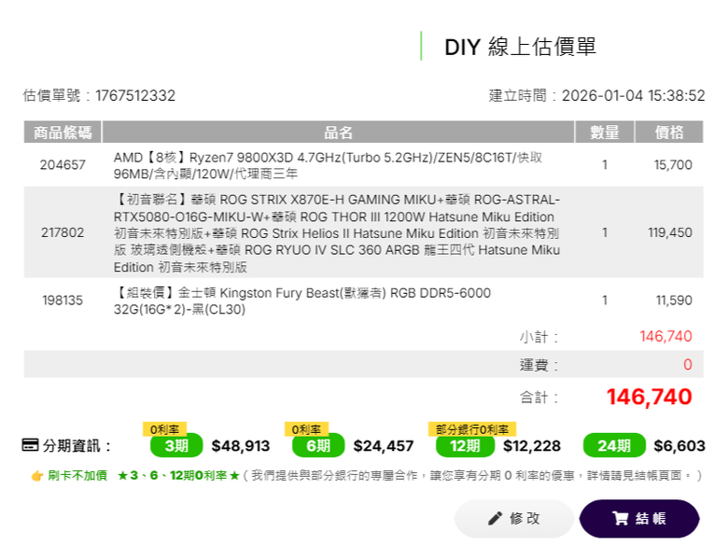Click the 0利率 tag above 6期

pos(307,429)
